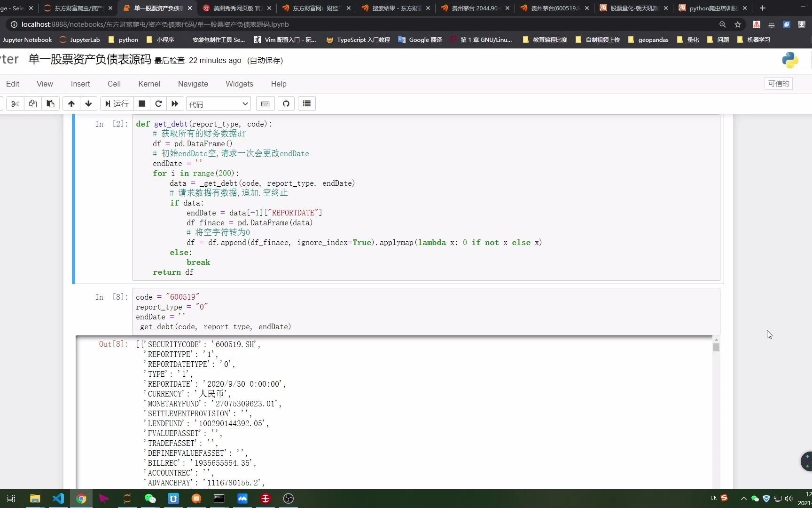Switch to 东方财富爬虫 Jupyter browser tab
This screenshot has width=812, height=508.
coord(78,8)
